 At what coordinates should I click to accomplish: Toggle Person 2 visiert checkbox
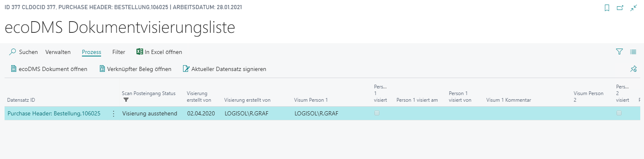pos(619,113)
